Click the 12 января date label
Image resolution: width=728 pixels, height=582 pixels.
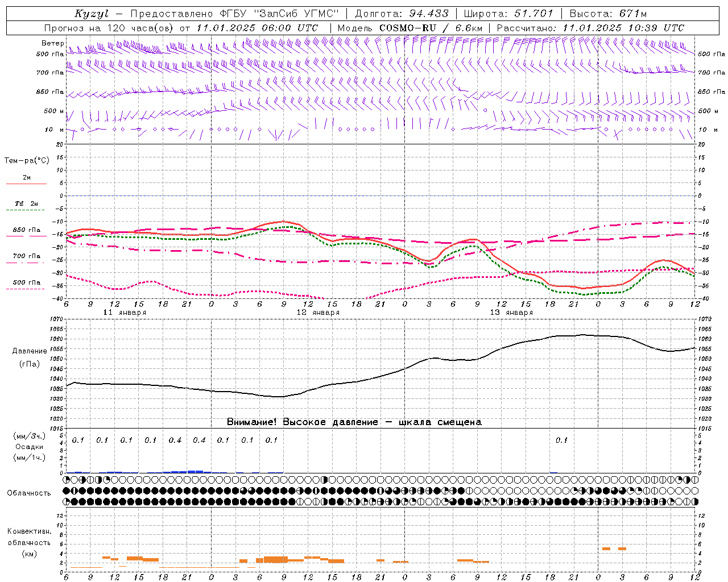point(318,313)
